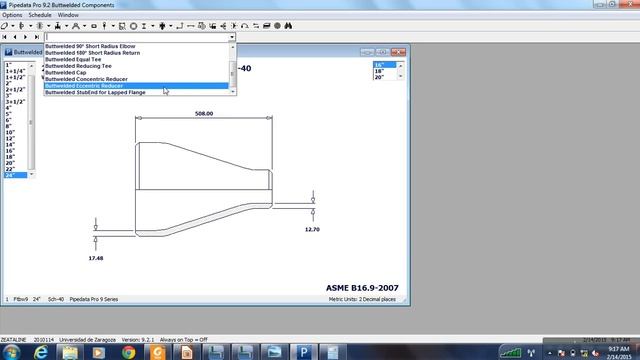640x360 pixels.
Task: Select Buttwelded 90° Short Radius Elbow
Action: tap(136, 46)
